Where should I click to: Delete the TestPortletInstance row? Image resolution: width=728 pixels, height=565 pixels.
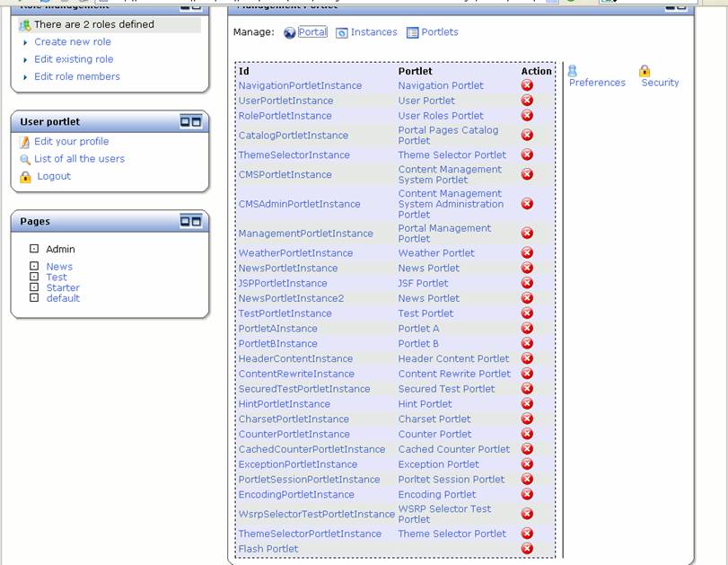527,313
